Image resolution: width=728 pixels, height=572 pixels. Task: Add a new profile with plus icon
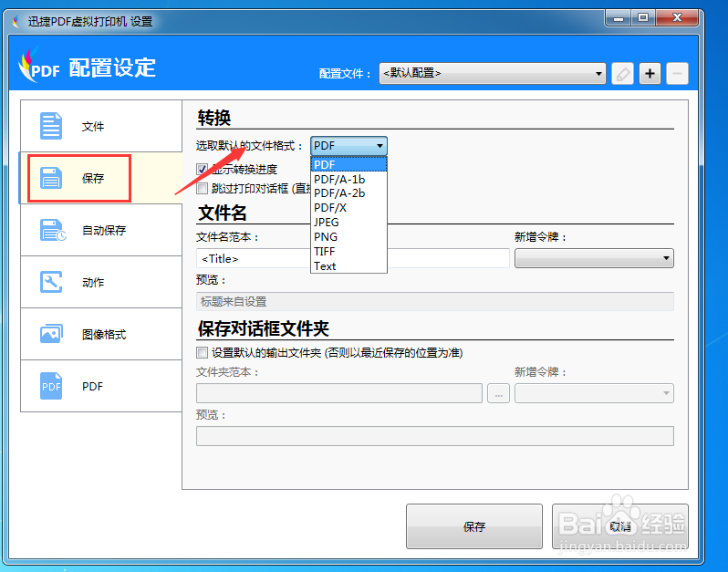coord(650,73)
